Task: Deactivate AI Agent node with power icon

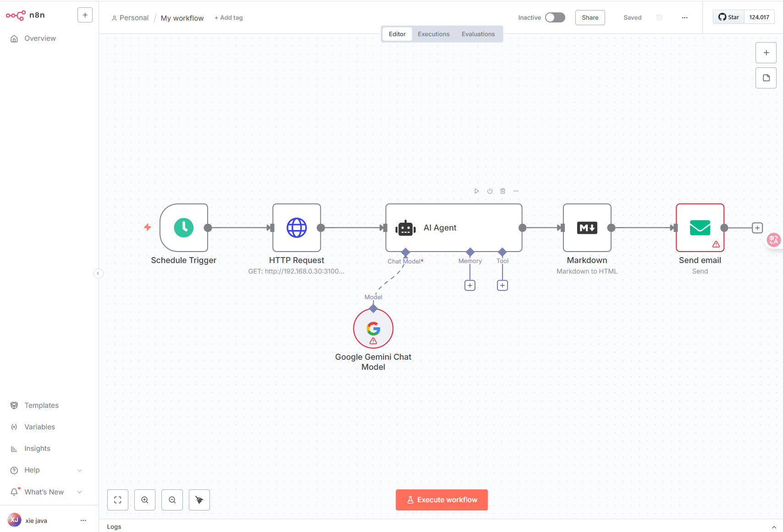Action: pyautogui.click(x=490, y=191)
